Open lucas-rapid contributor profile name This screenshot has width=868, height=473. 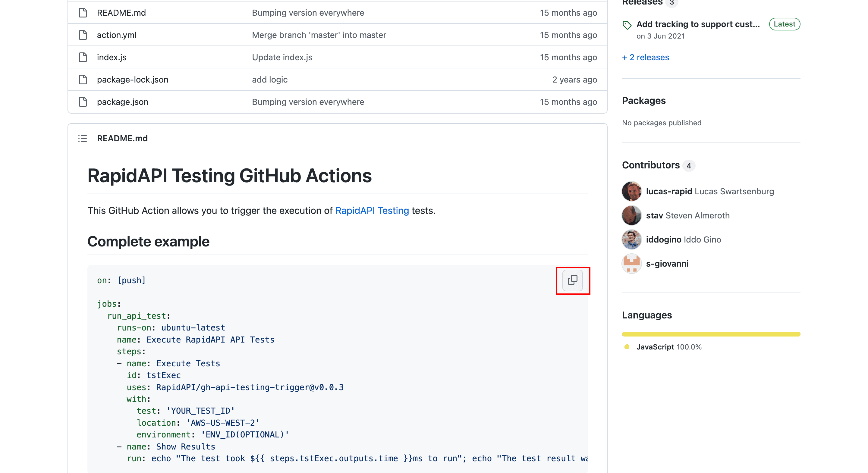[x=669, y=191]
